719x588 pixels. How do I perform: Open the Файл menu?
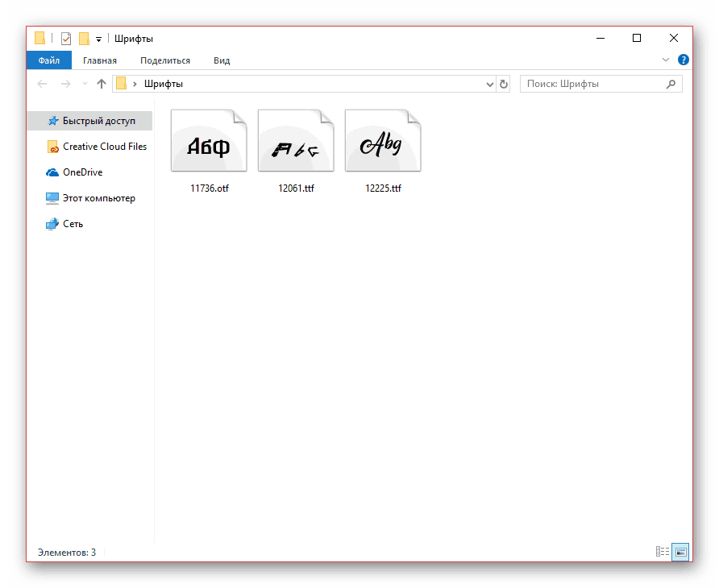48,60
